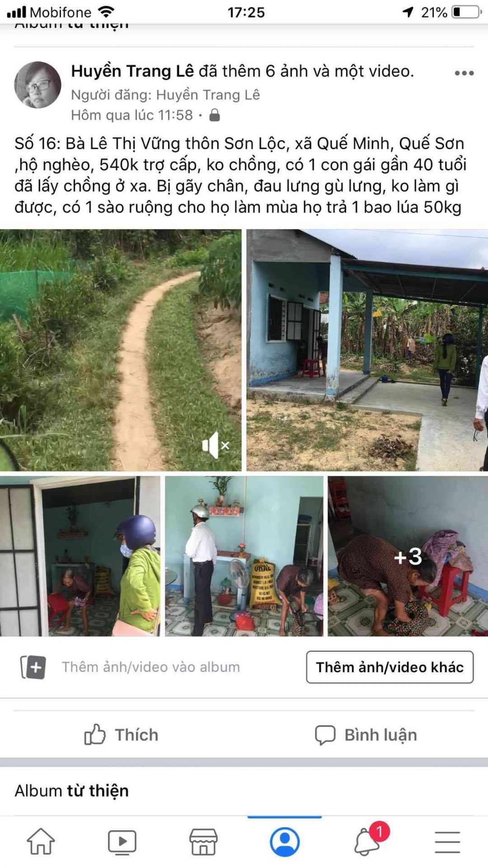Tap the post privacy lock icon
Screen dimensions: 488x868
[215, 115]
